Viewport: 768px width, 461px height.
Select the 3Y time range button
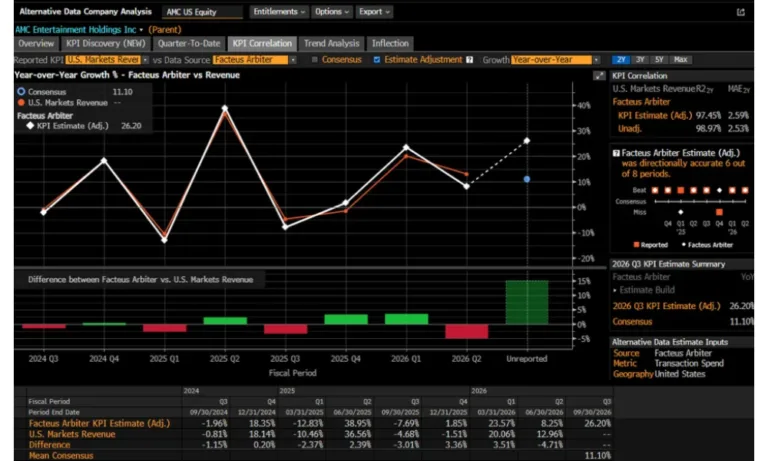pos(640,60)
